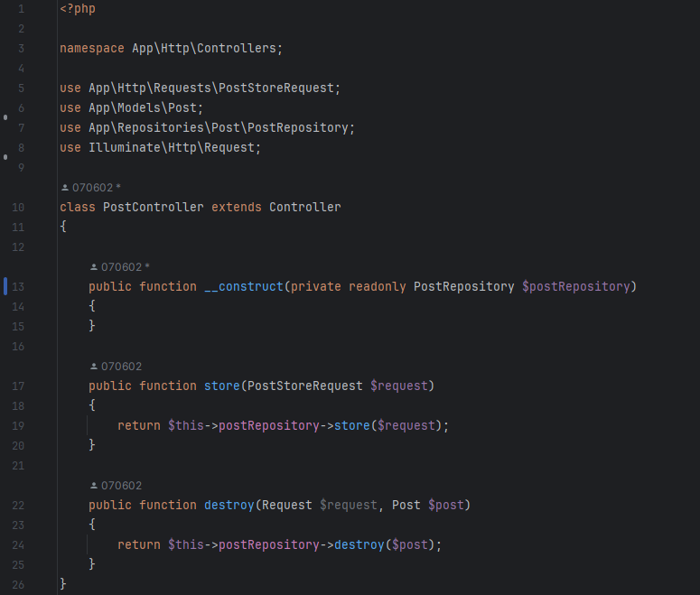Click line number 22 in the gutter
700x595 pixels.
19,506
